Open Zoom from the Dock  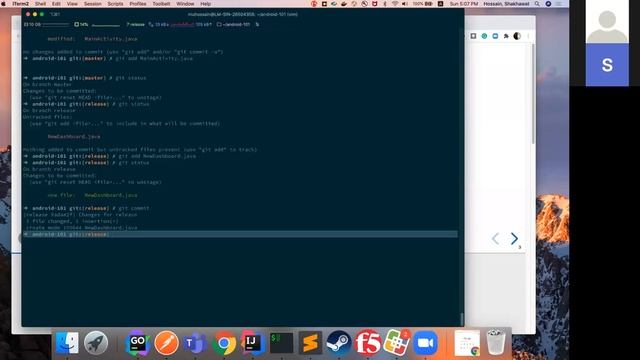click(x=425, y=342)
